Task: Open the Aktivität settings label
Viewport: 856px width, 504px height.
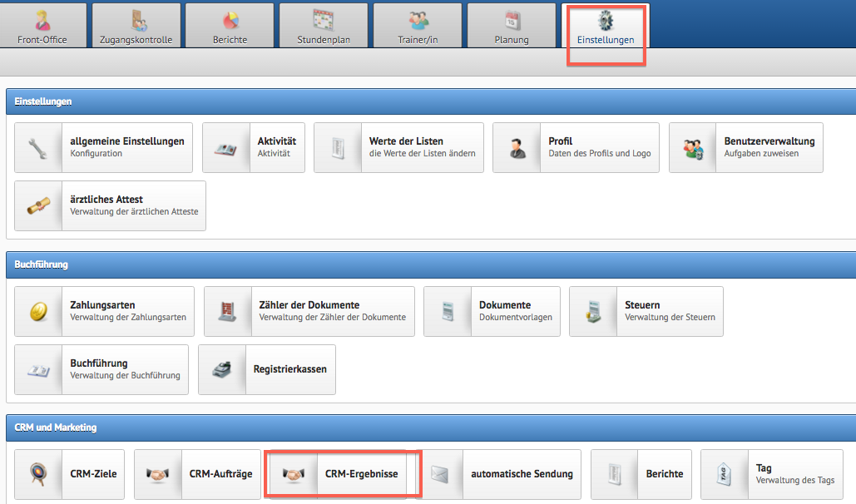Action: [x=277, y=147]
